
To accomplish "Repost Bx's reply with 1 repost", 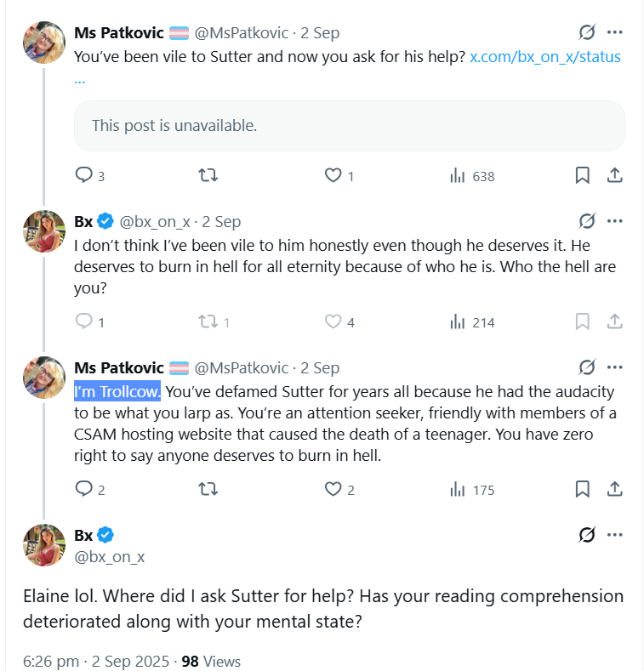I will 208,322.
